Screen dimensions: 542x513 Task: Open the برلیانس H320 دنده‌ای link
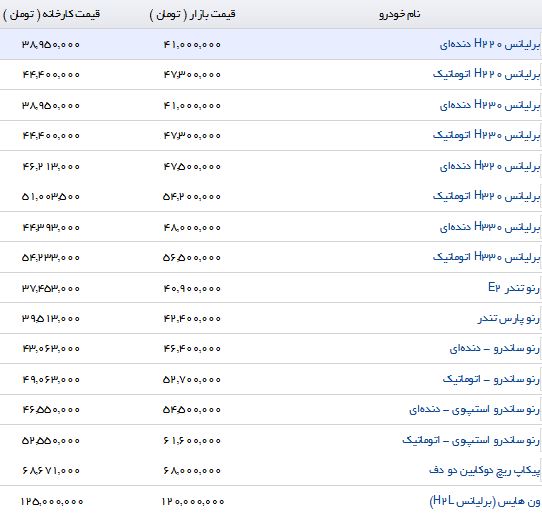click(489, 166)
